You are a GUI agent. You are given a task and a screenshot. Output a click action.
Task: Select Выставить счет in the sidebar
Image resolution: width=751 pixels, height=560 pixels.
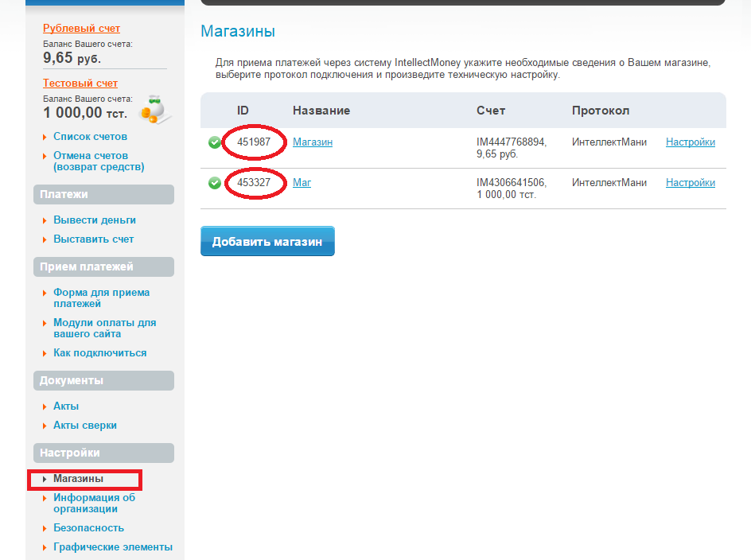tap(93, 239)
